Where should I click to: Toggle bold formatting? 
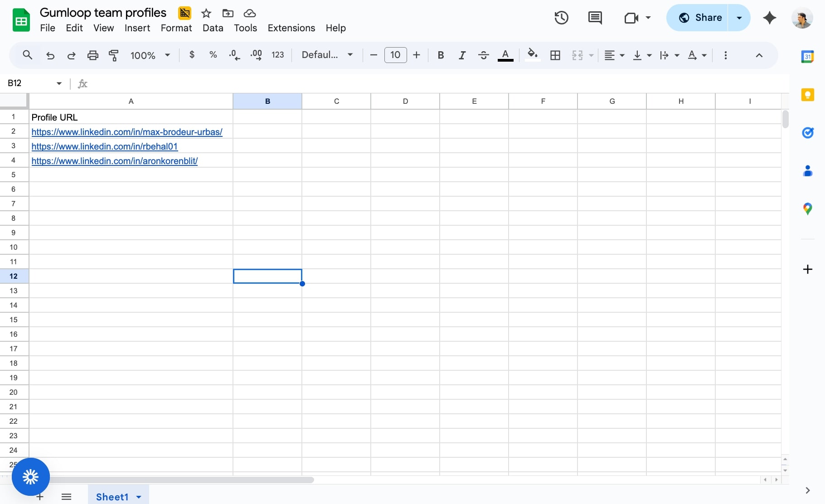(x=440, y=55)
